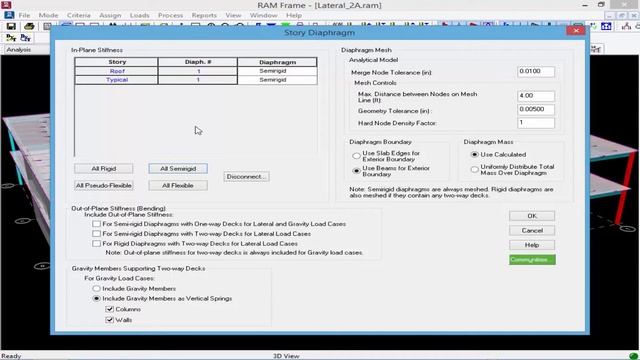The image size is (640, 360).
Task: Click the Diaph. # column header
Action: pos(198,62)
